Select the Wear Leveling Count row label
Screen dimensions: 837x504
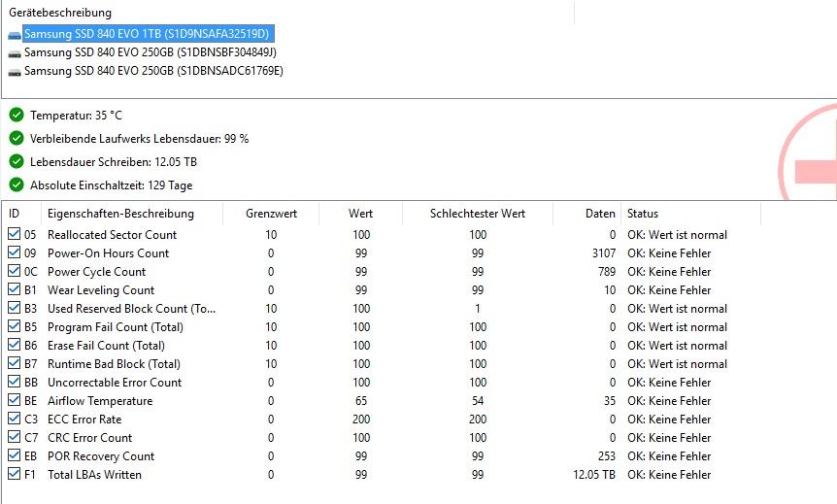101,290
